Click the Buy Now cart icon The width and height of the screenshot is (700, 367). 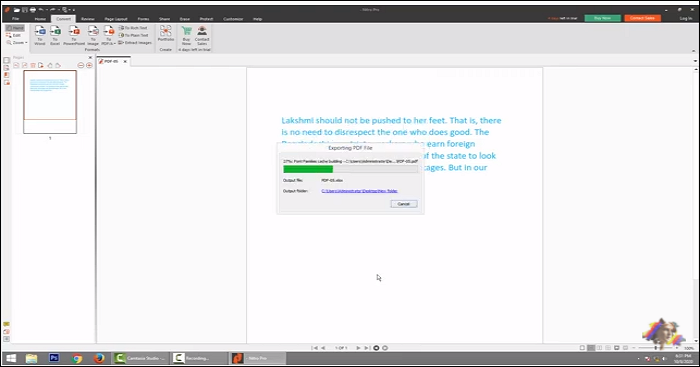(x=187, y=35)
